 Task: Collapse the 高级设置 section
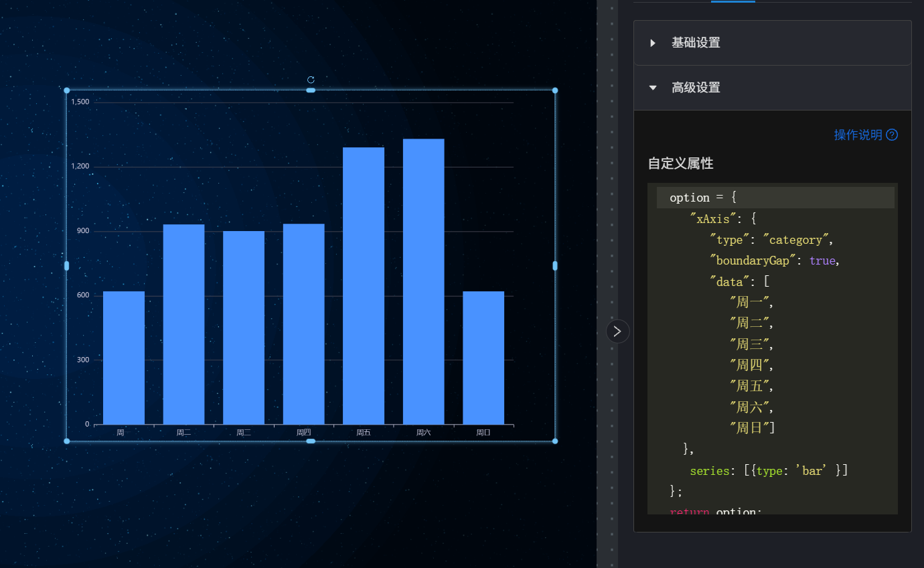(x=696, y=88)
